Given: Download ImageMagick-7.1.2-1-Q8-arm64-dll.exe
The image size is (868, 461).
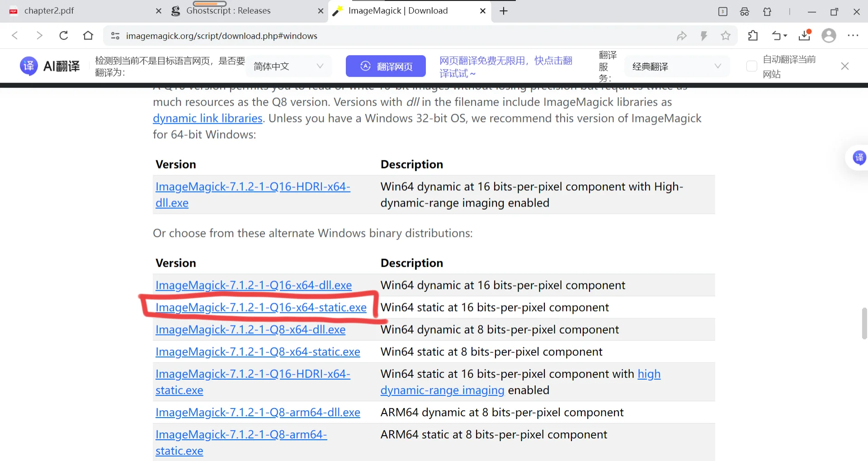Looking at the screenshot, I should 258,412.
